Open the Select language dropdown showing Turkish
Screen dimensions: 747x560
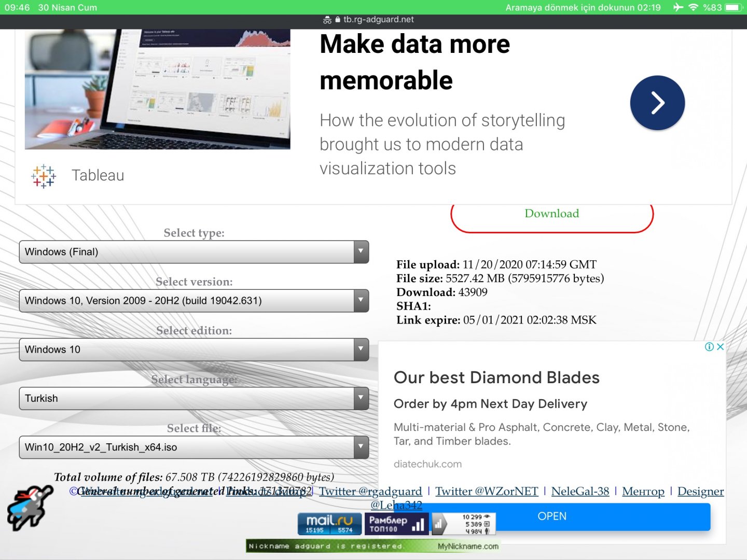click(194, 398)
